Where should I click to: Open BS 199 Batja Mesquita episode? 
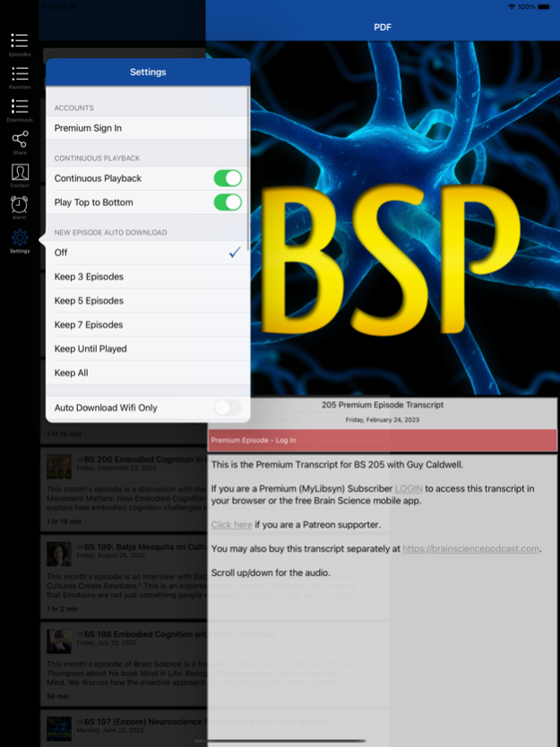124,576
